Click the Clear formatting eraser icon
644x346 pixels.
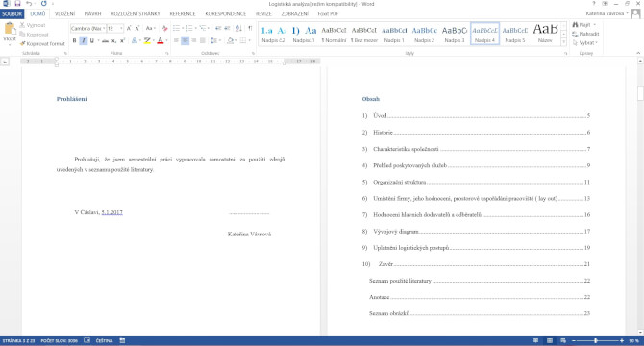point(164,28)
